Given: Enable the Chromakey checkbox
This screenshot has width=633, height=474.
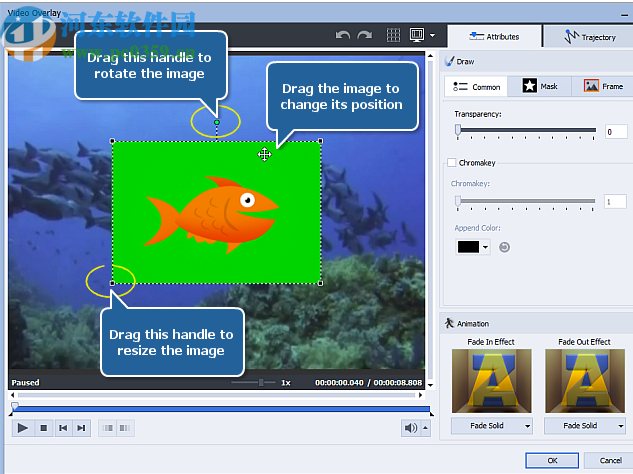Looking at the screenshot, I should 452,163.
